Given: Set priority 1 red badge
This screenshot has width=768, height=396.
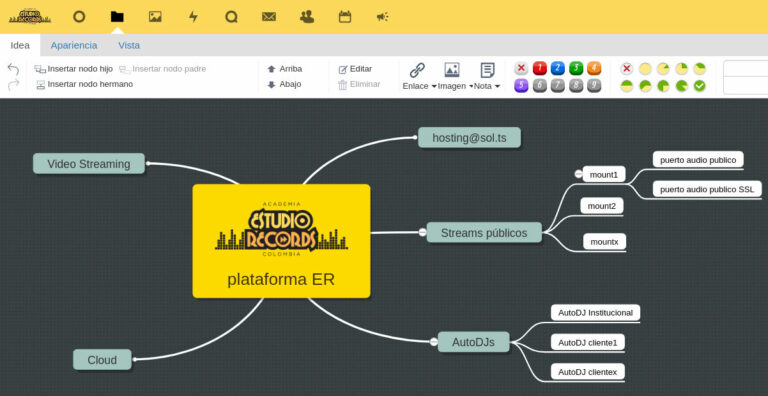Looking at the screenshot, I should click(x=539, y=69).
